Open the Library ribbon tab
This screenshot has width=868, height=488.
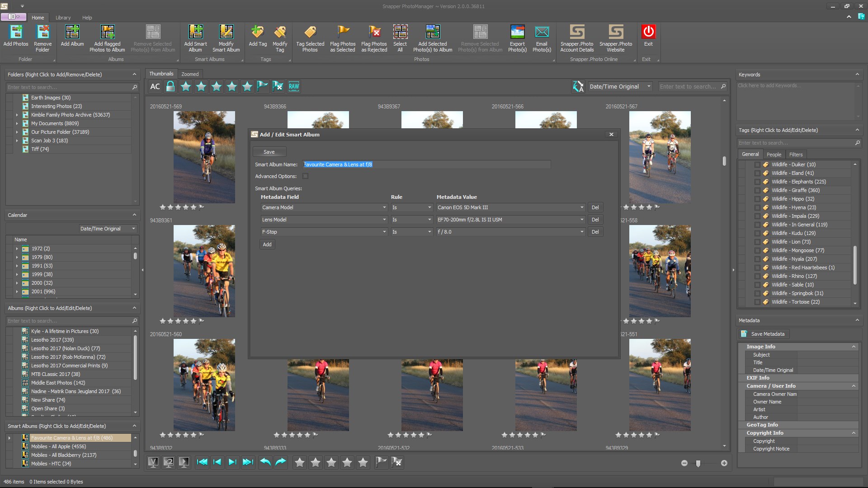pos(63,18)
